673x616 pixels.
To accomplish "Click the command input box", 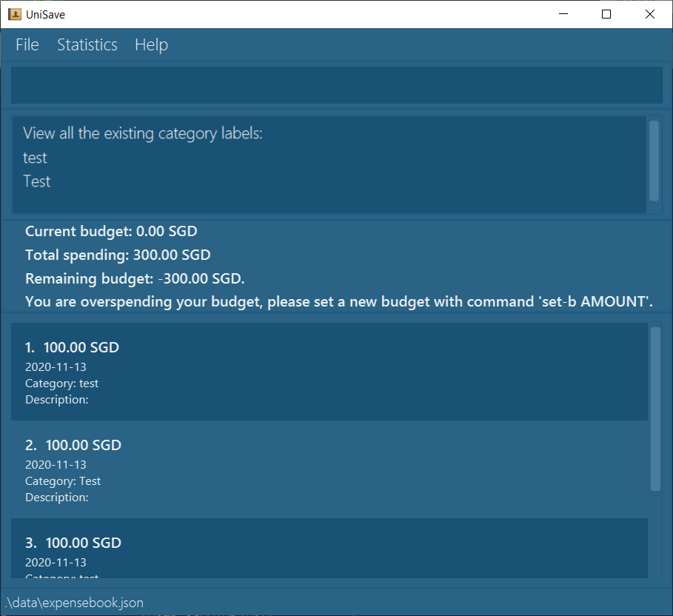I will tap(336, 85).
